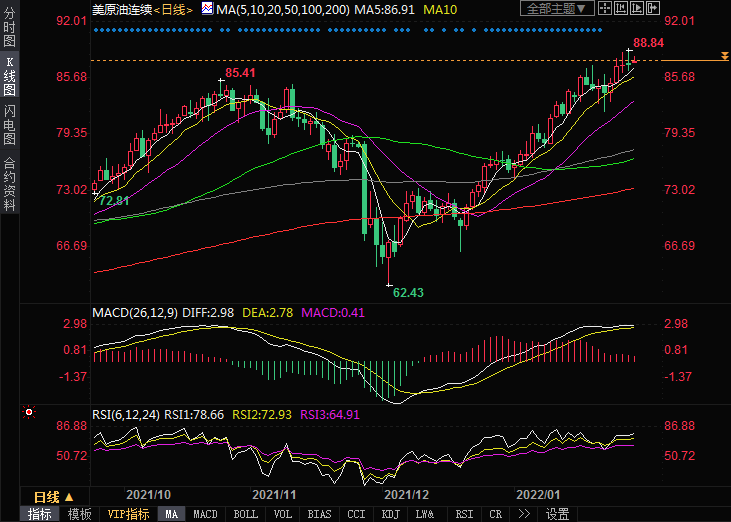Select the BOLL indicator tab

[245, 514]
